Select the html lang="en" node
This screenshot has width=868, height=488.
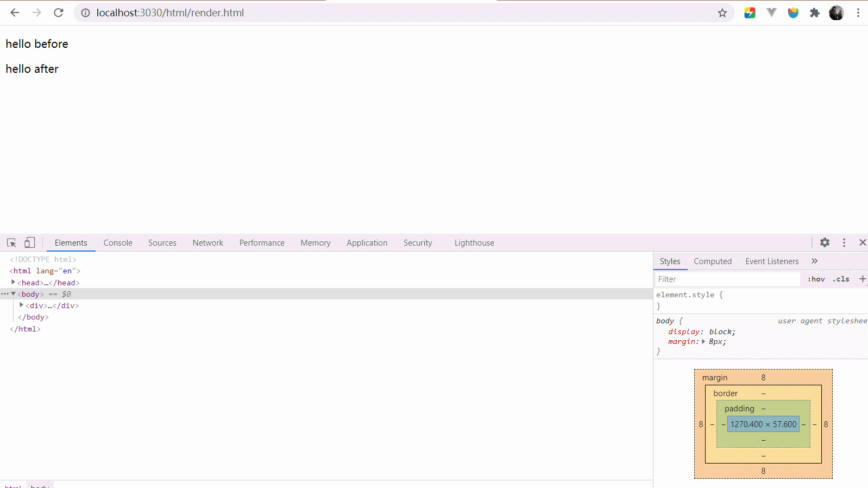tap(45, 271)
